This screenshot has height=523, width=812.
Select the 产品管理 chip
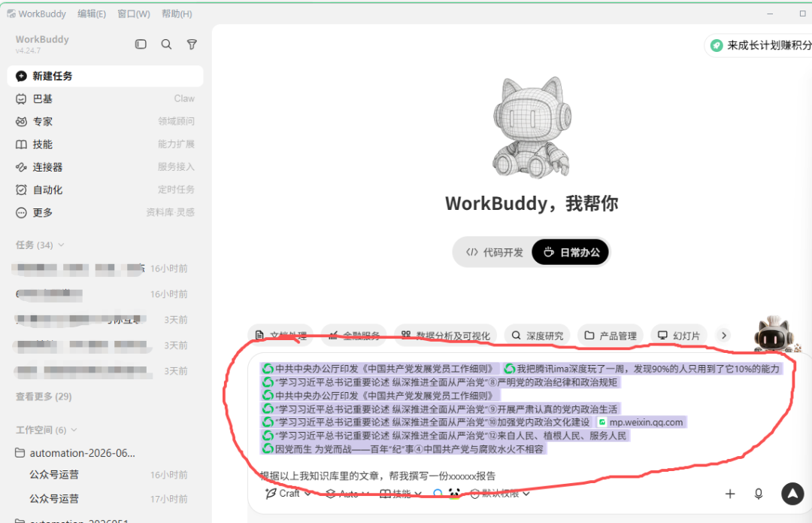611,336
